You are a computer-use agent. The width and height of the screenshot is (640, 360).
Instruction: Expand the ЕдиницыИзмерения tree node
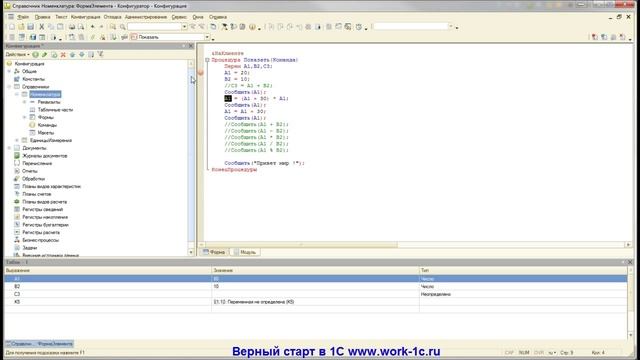point(17,140)
